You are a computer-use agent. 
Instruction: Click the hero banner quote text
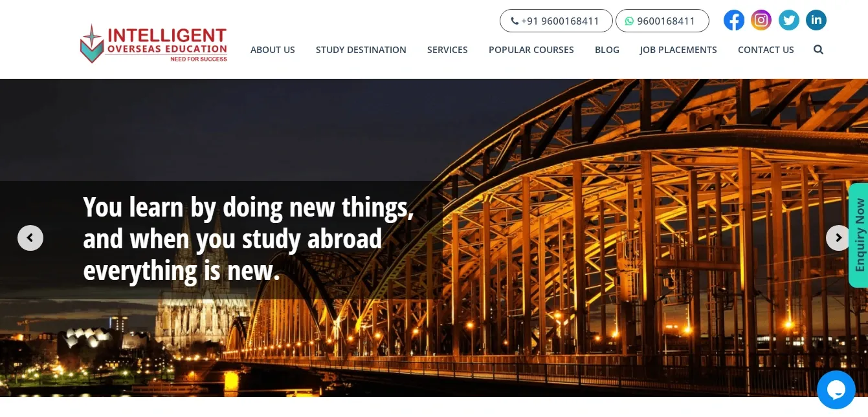coord(249,239)
